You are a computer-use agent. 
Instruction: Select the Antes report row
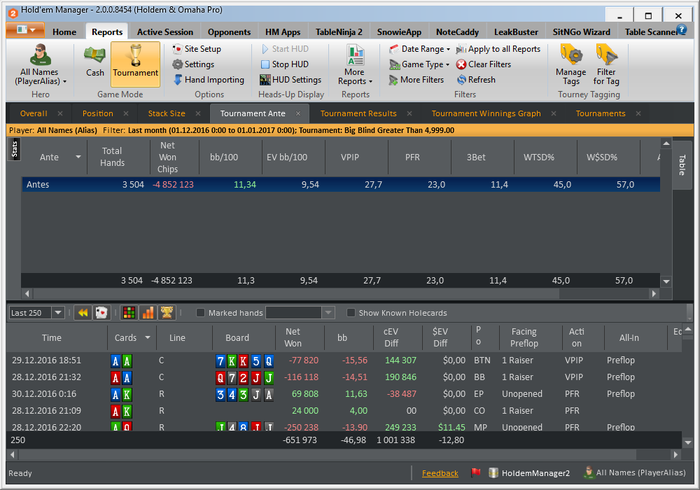341,184
